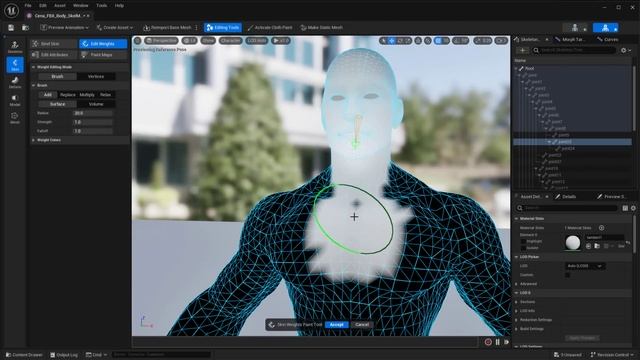Choose the Multiply brush mode
This screenshot has height=360, width=640.
point(87,95)
